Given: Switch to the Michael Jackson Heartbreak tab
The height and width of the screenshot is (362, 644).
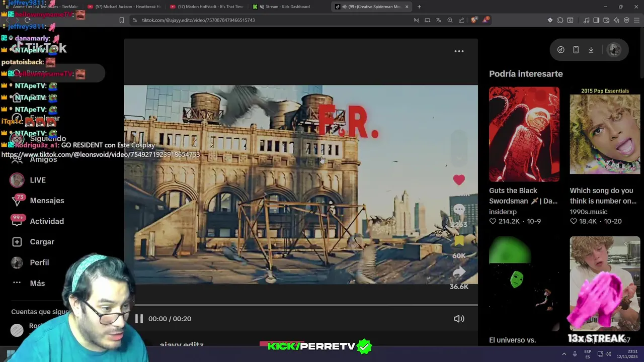Looking at the screenshot, I should 124,7.
